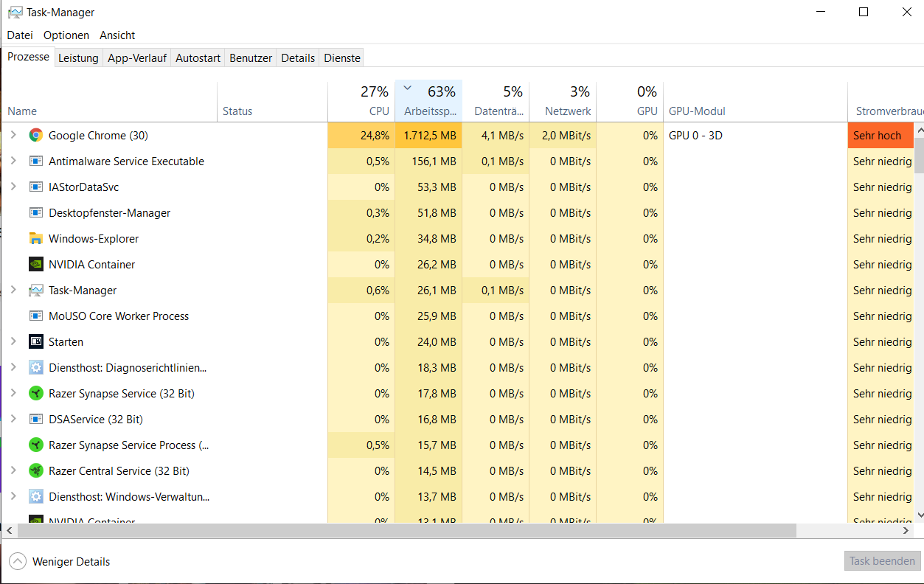Click the horizontal scrollbar right arrow

[907, 530]
